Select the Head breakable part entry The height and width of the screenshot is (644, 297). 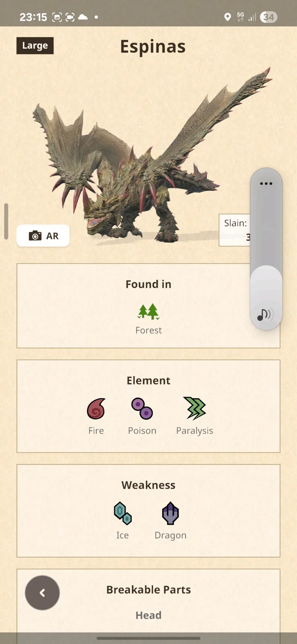click(x=148, y=615)
